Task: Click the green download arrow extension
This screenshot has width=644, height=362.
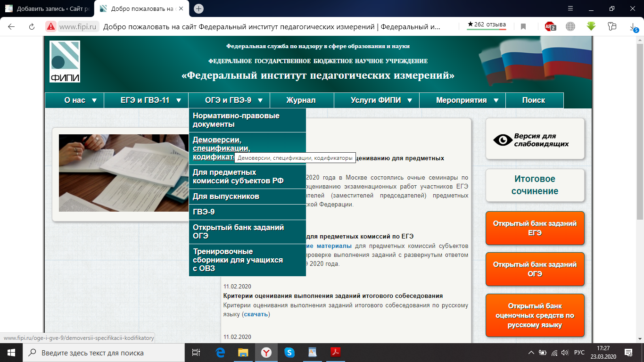Action: pyautogui.click(x=591, y=26)
